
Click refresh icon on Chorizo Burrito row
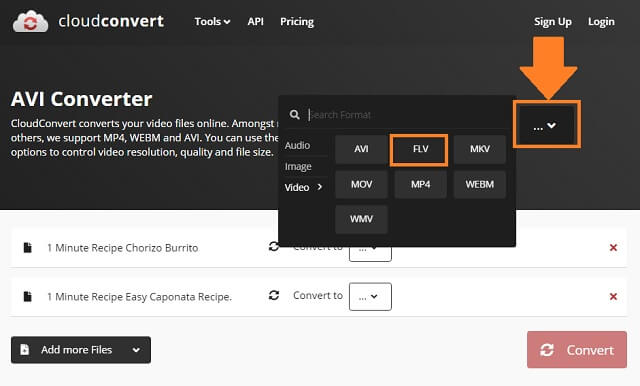pyautogui.click(x=274, y=246)
